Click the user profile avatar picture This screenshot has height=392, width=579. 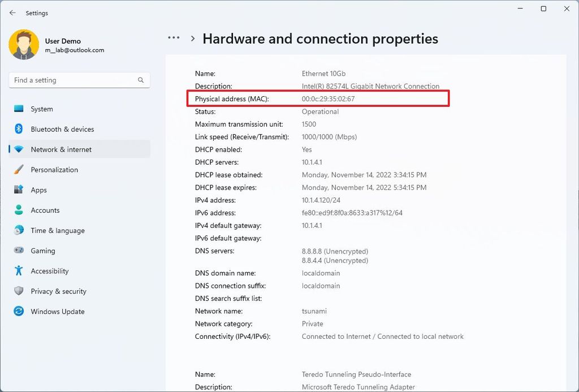(x=24, y=44)
